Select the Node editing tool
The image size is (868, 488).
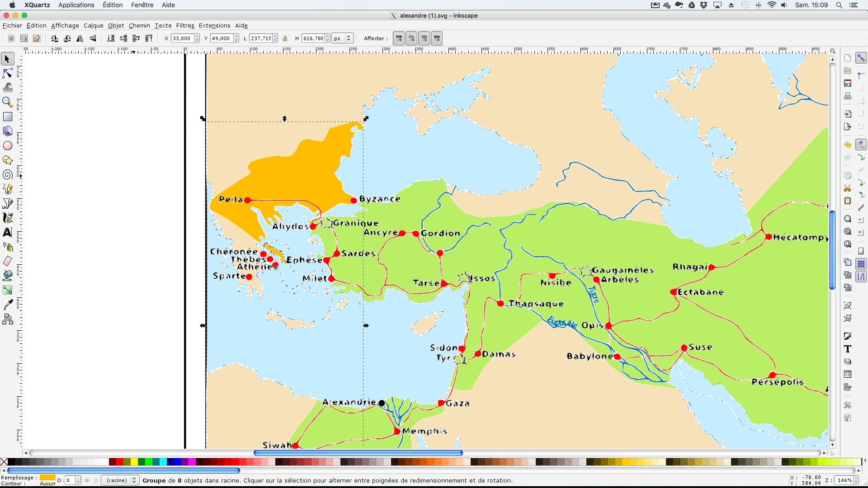click(8, 73)
